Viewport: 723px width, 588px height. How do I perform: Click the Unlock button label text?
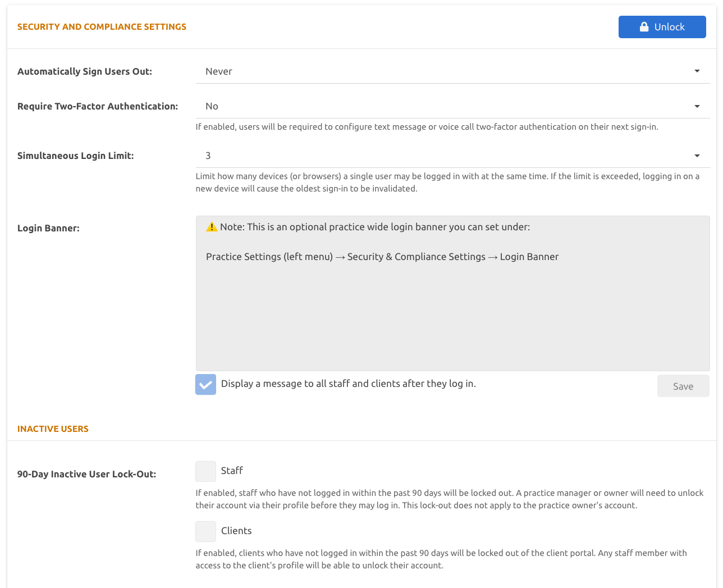(x=669, y=27)
